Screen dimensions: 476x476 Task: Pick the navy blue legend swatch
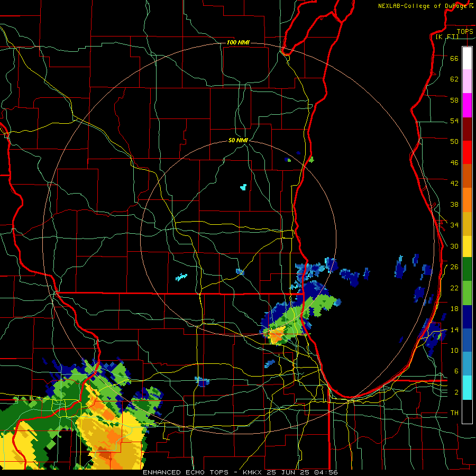[467, 317]
